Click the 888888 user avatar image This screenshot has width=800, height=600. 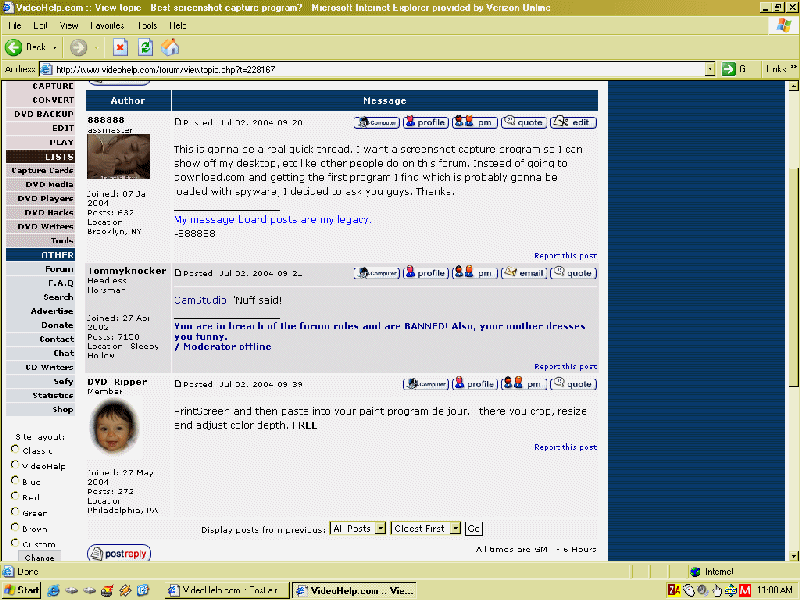pyautogui.click(x=118, y=156)
